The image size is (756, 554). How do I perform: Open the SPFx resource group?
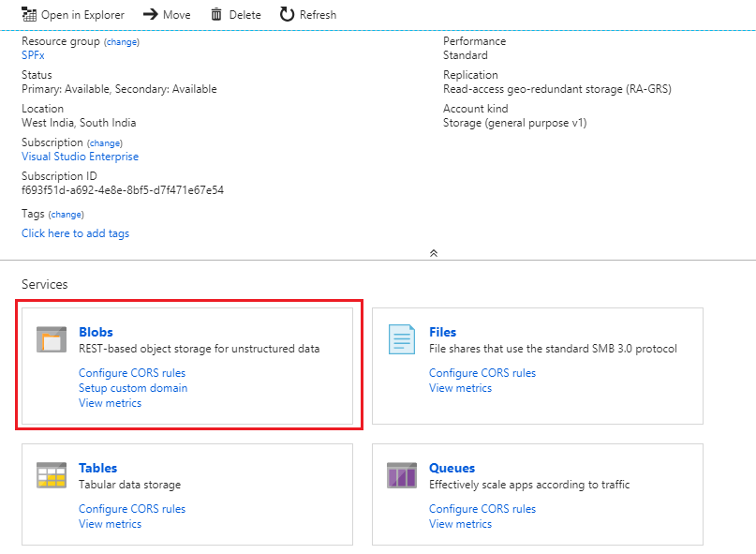point(33,55)
